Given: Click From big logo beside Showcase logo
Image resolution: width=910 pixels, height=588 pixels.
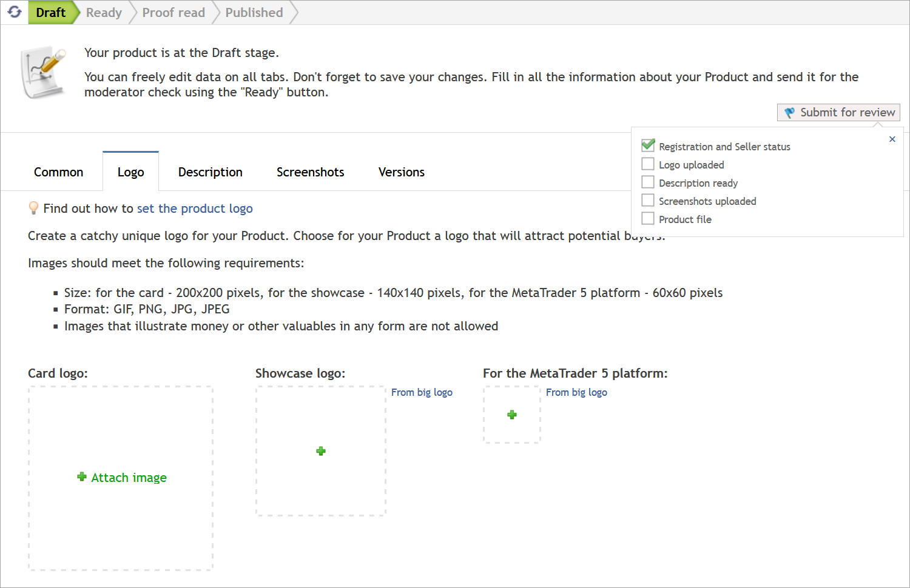Looking at the screenshot, I should 422,392.
